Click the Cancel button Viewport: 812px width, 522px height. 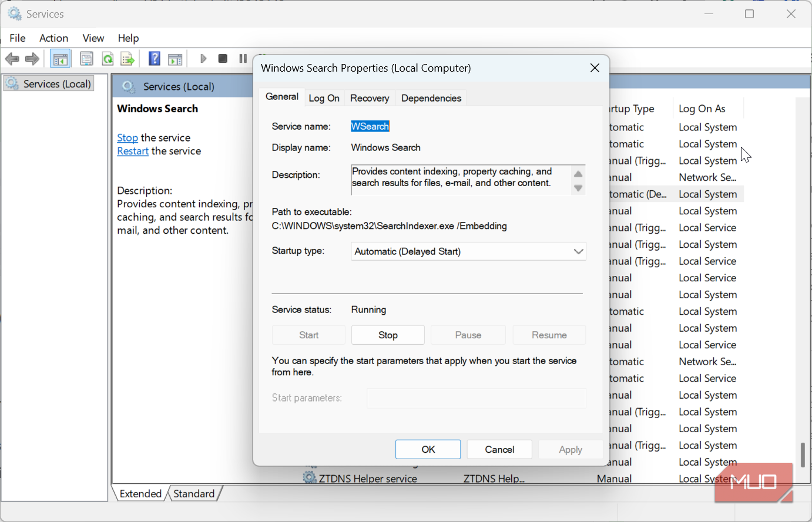(x=499, y=449)
